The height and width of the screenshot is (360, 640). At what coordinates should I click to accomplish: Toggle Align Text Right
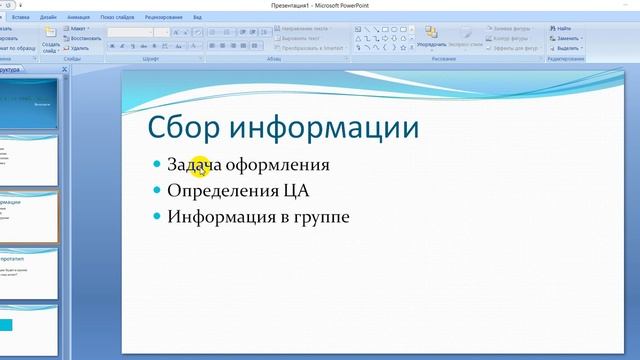(x=233, y=46)
